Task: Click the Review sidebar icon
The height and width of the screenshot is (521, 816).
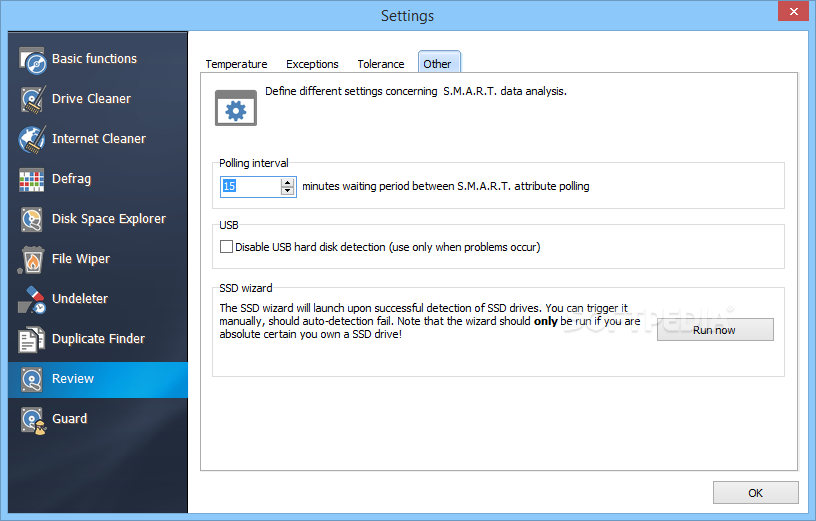Action: (x=32, y=380)
